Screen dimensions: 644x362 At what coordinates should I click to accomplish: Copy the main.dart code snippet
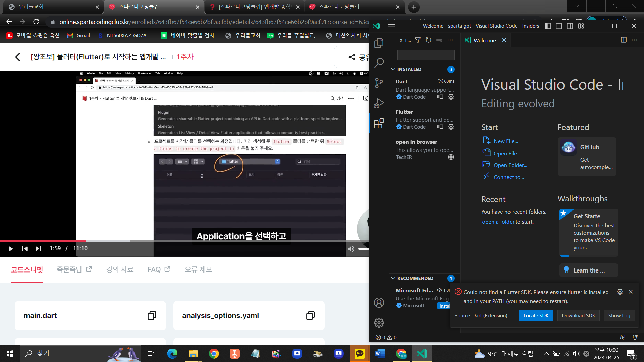pyautogui.click(x=152, y=316)
